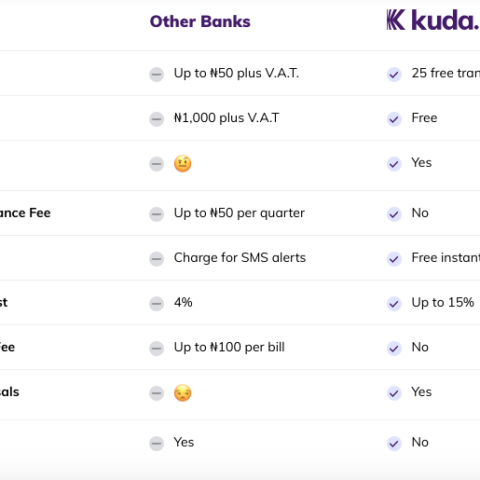Click check icon beside Up to 15%

click(394, 304)
